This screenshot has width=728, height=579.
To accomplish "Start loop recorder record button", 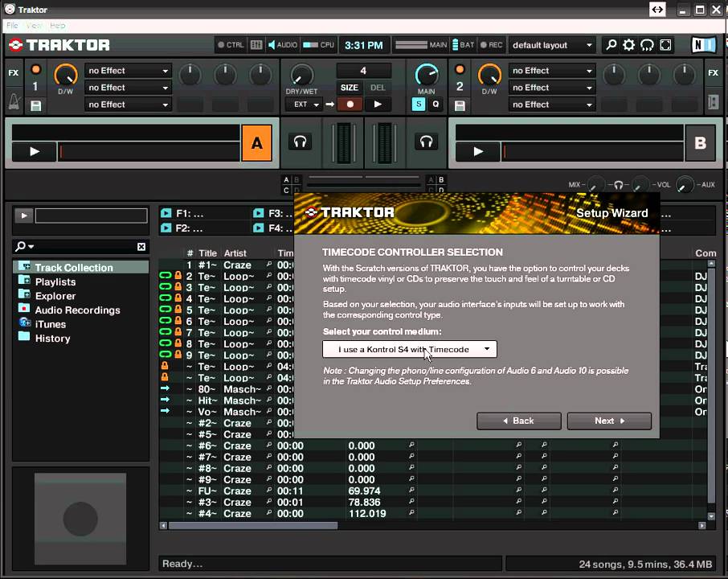I will 350,105.
